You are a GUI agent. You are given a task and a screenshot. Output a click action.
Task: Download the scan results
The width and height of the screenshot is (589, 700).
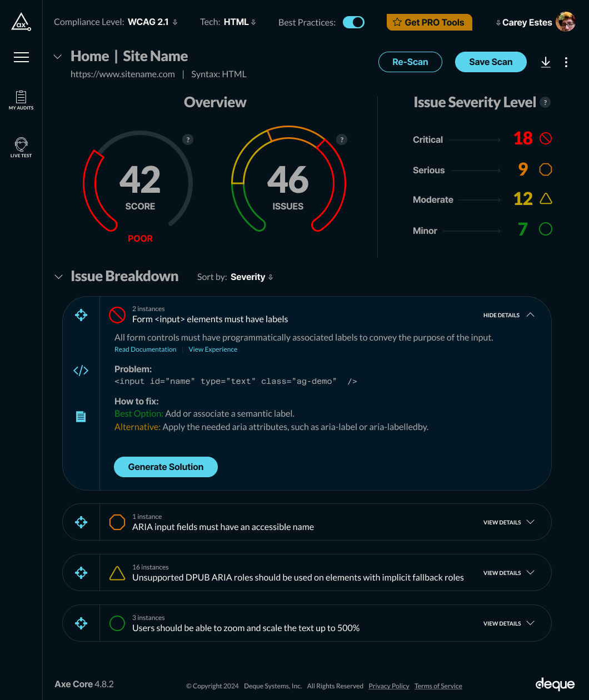(x=546, y=62)
